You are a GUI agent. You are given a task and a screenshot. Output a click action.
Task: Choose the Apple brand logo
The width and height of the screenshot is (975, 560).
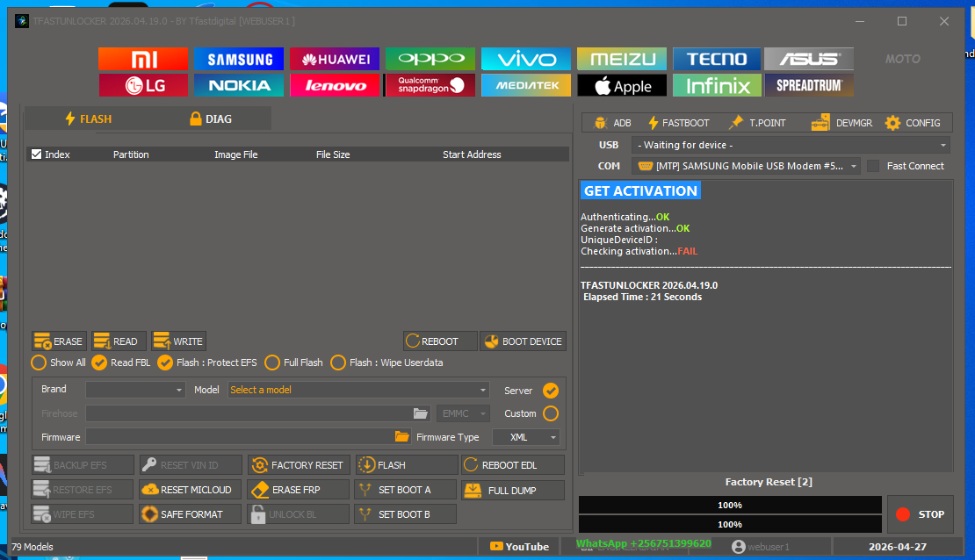(622, 85)
